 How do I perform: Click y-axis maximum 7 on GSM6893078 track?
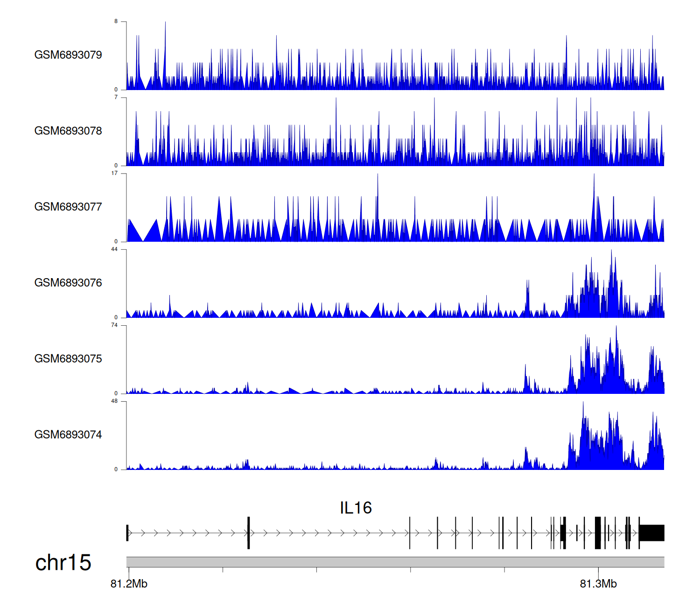(116, 97)
